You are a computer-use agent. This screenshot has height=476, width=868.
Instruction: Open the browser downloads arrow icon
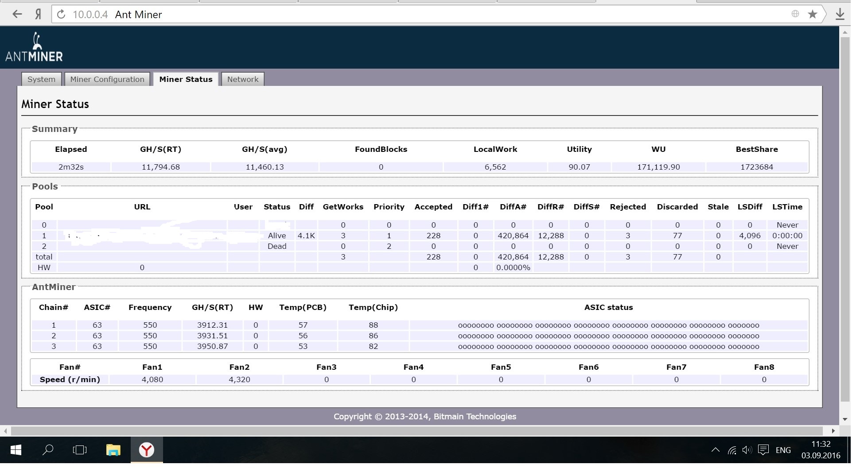(x=840, y=14)
